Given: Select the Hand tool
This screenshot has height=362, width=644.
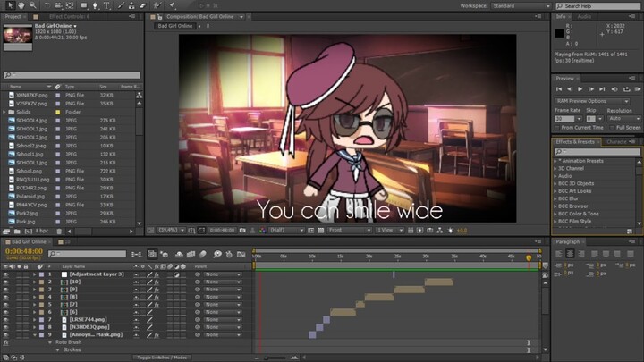Looking at the screenshot, I should [x=21, y=5].
